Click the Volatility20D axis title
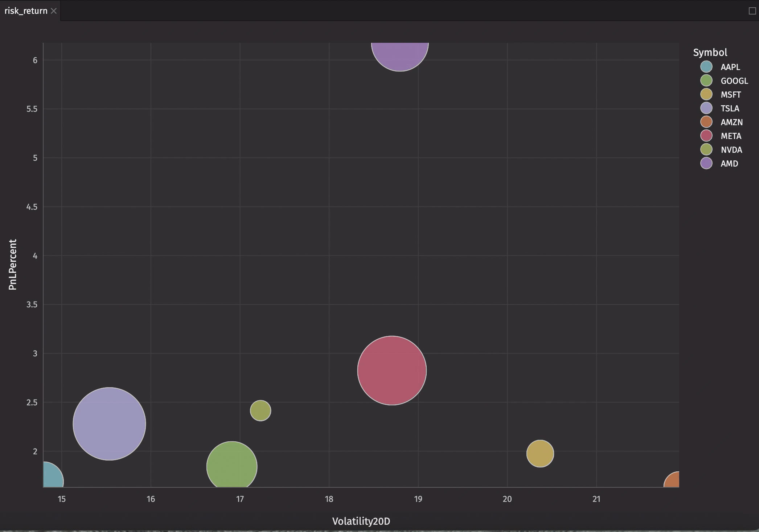This screenshot has height=532, width=759. [x=361, y=521]
